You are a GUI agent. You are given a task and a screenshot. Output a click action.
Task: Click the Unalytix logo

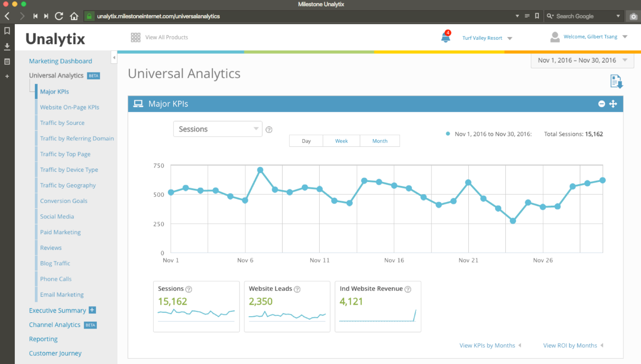tap(55, 39)
